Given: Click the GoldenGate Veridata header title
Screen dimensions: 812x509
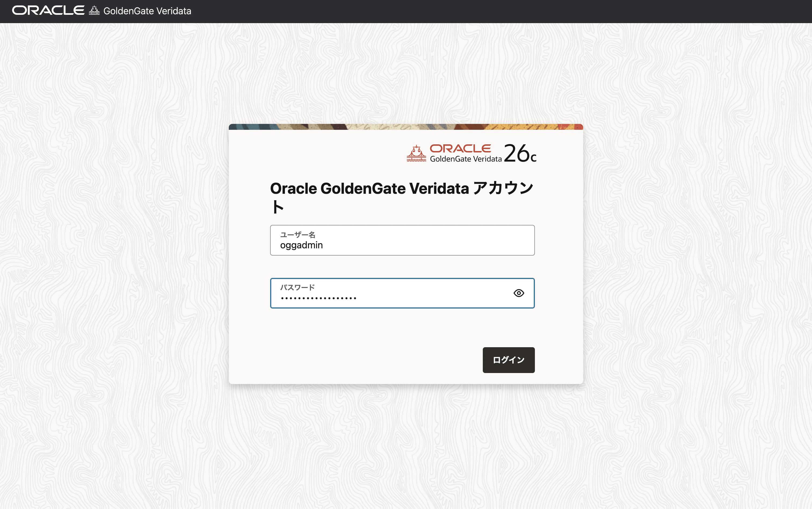Looking at the screenshot, I should click(x=147, y=11).
